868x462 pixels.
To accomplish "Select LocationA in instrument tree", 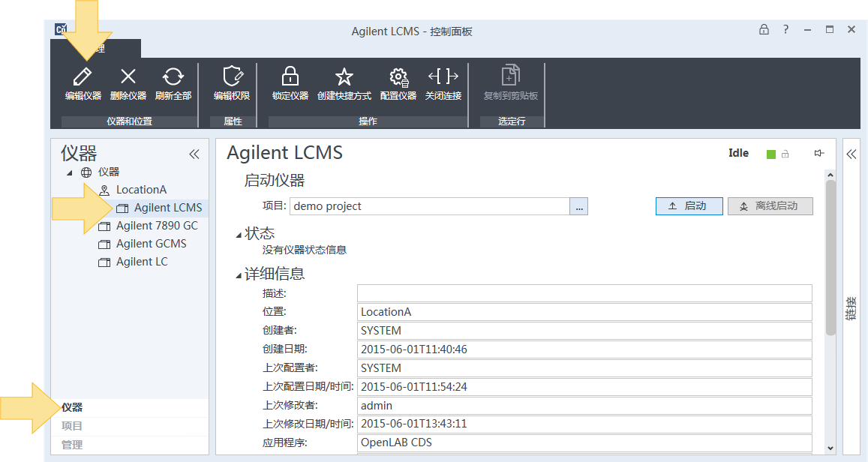I will click(x=141, y=190).
